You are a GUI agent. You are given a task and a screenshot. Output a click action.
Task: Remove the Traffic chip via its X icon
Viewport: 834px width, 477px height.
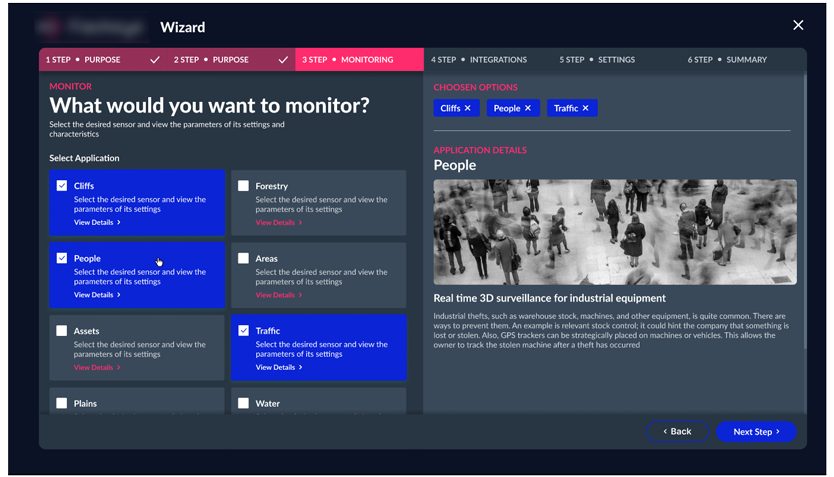coord(586,108)
